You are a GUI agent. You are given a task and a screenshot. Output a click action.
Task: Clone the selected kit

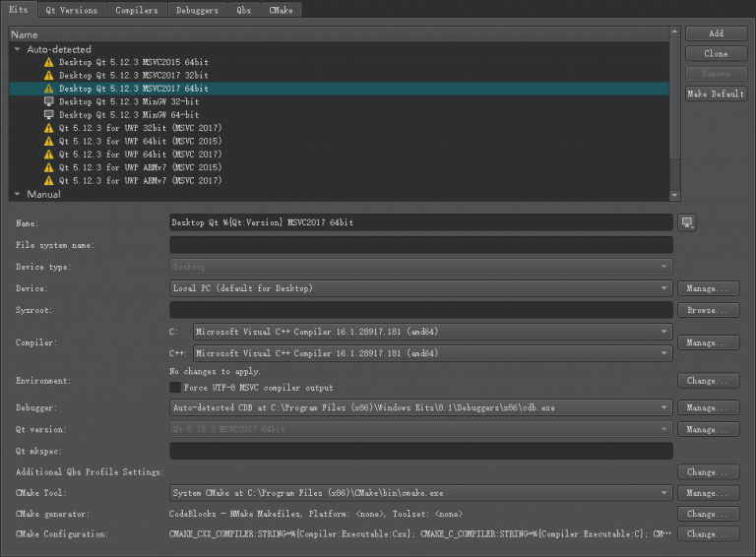pos(716,53)
